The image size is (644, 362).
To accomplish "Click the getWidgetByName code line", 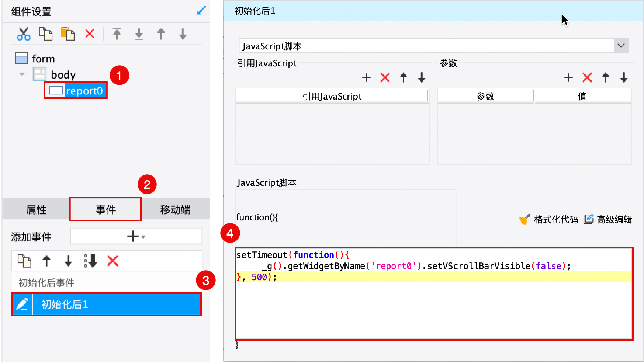I will click(416, 266).
